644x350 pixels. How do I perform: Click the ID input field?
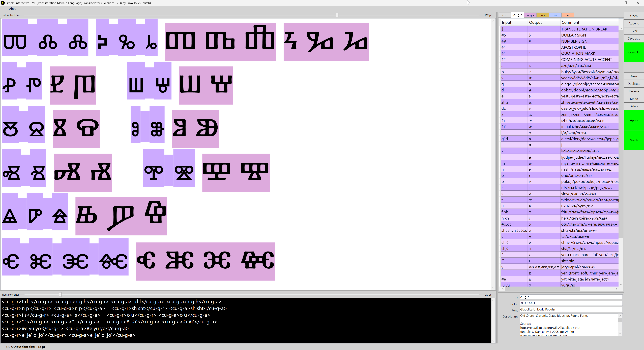tap(571, 297)
